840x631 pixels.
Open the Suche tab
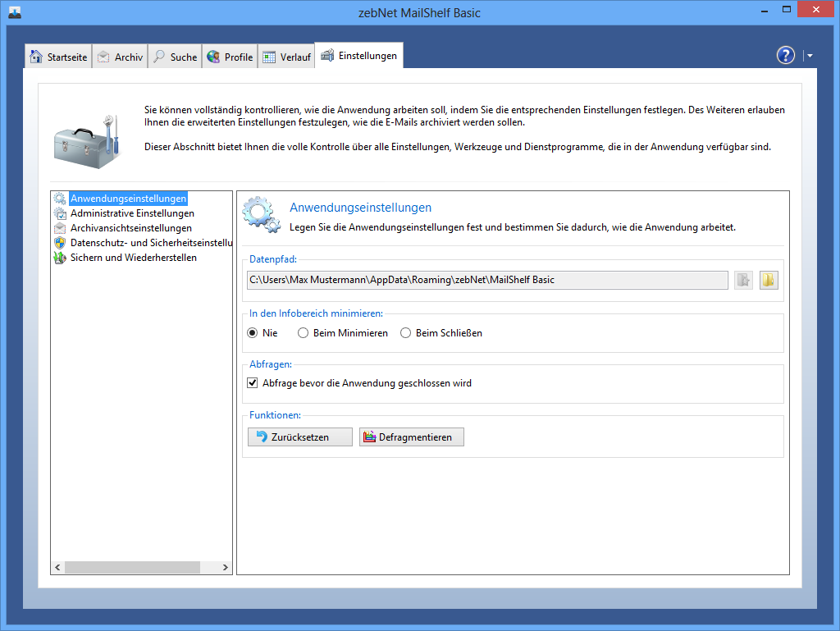coord(175,57)
